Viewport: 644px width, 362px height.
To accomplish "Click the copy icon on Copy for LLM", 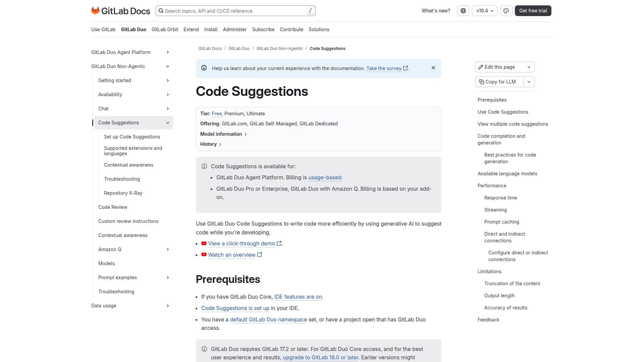I will point(482,82).
